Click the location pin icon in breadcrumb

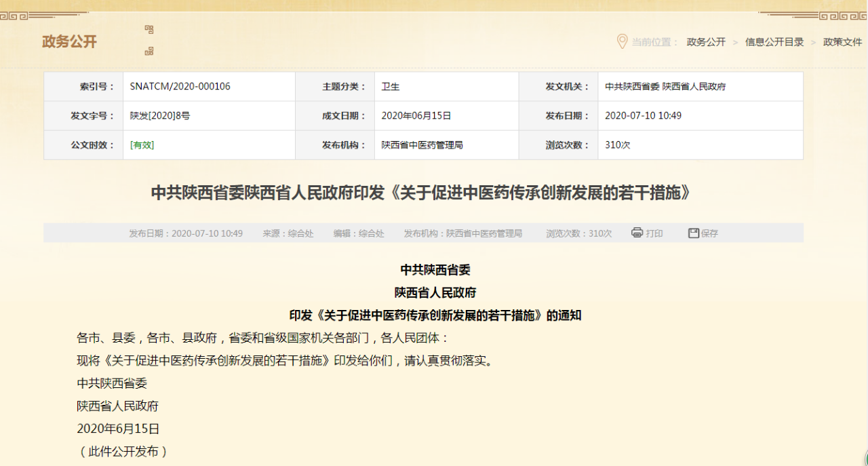click(x=621, y=41)
